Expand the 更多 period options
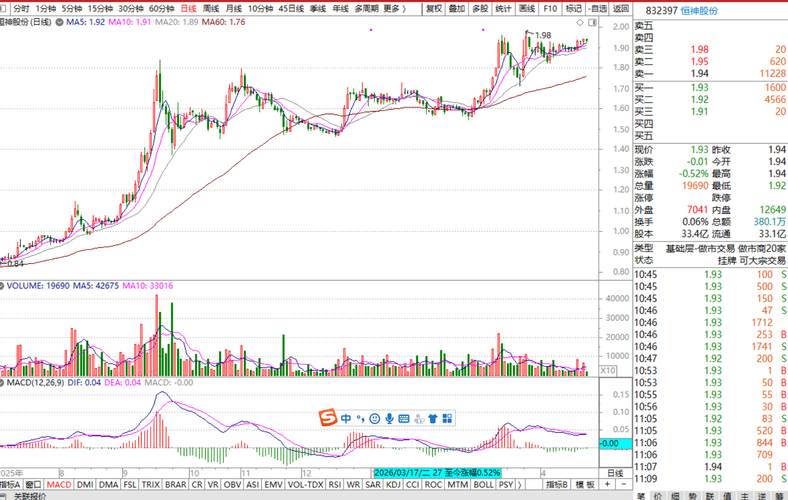 pyautogui.click(x=394, y=9)
